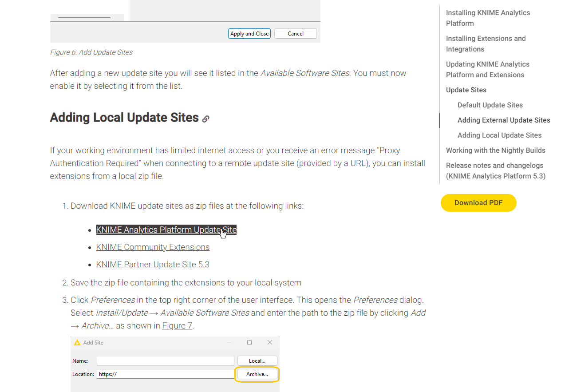The width and height of the screenshot is (561, 392).
Task: Click the Archive... button
Action: [x=257, y=374]
